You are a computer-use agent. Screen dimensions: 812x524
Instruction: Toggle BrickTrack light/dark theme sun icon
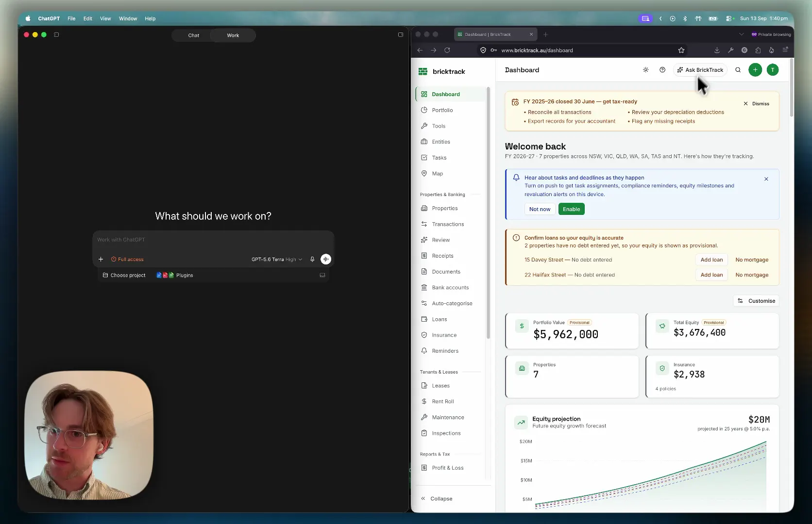(x=645, y=70)
